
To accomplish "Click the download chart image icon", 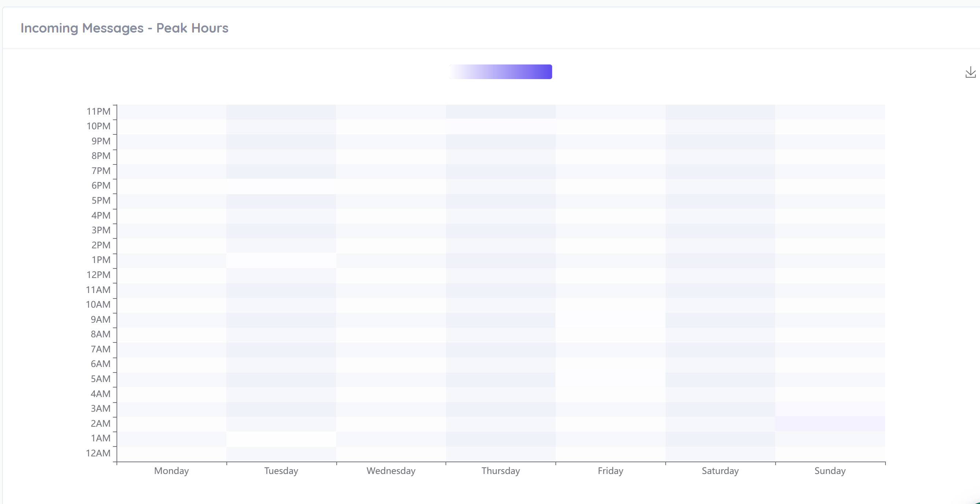I will click(970, 72).
